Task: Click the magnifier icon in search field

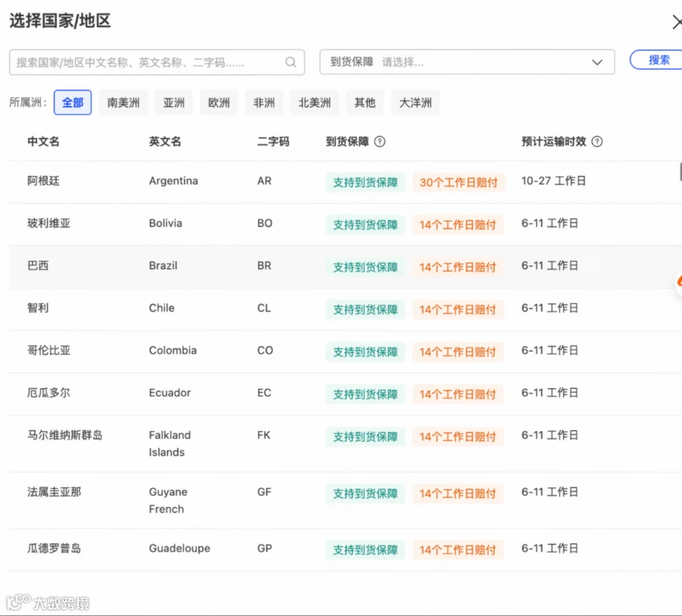Action: 290,62
